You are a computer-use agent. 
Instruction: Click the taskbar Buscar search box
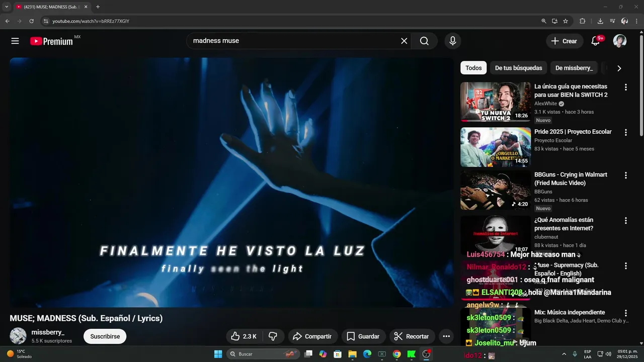pos(263,354)
